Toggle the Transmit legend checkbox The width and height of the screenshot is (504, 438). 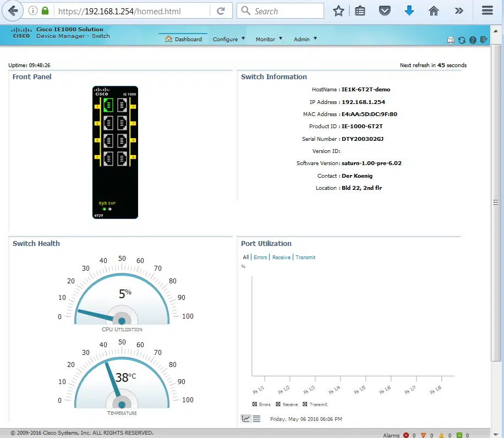tap(305, 404)
